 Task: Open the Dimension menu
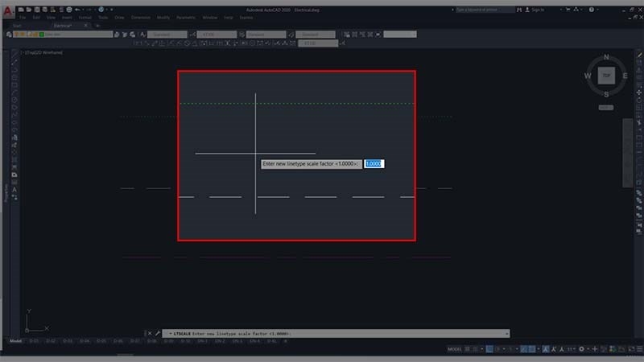140,18
